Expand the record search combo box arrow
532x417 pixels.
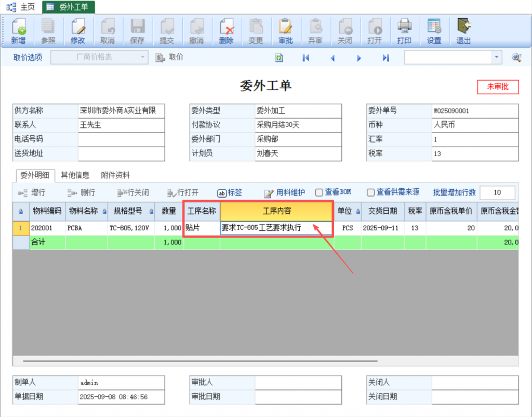[496, 57]
